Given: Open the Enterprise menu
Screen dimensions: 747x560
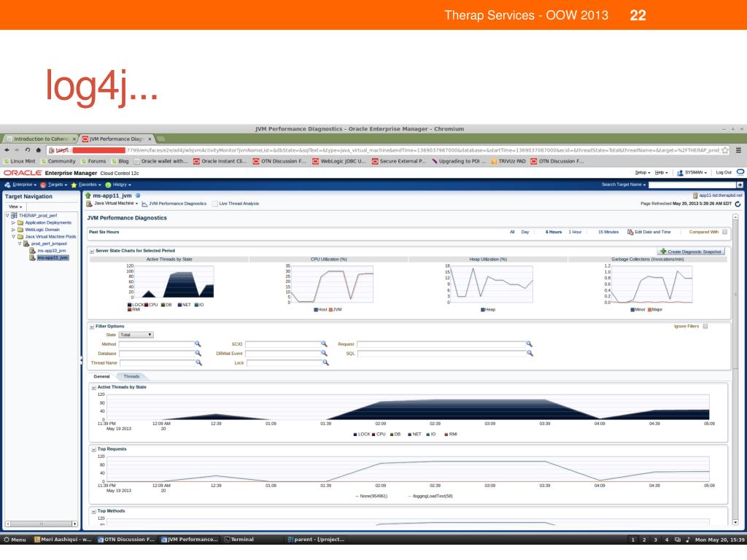Looking at the screenshot, I should 20,184.
